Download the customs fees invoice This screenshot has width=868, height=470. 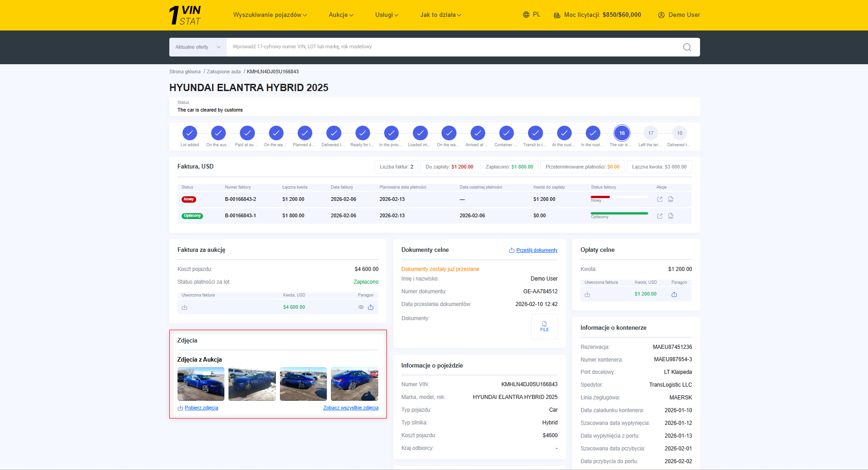coord(587,295)
